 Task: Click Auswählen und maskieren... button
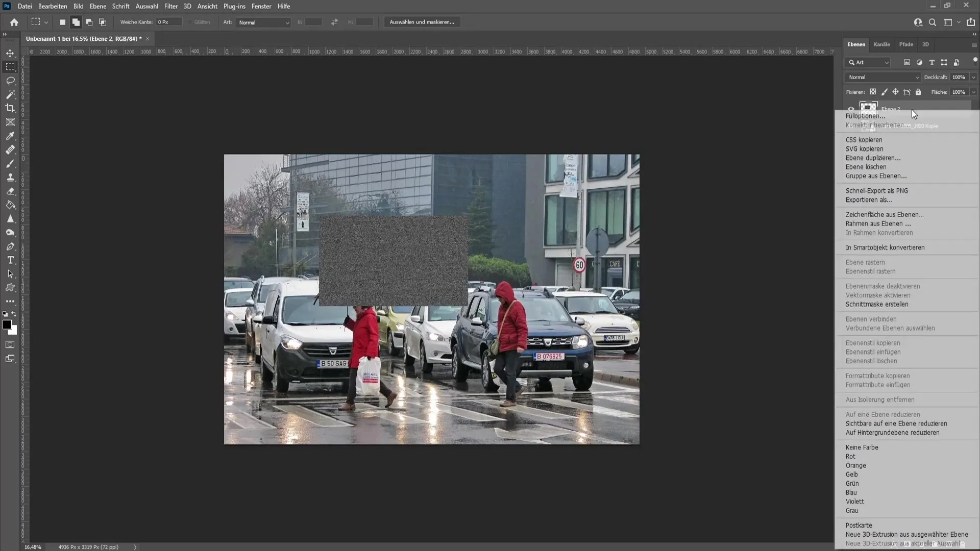(422, 22)
